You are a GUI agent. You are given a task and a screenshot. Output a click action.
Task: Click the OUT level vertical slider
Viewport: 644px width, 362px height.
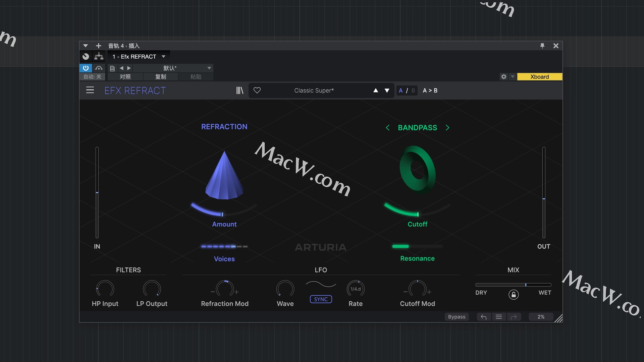click(544, 192)
